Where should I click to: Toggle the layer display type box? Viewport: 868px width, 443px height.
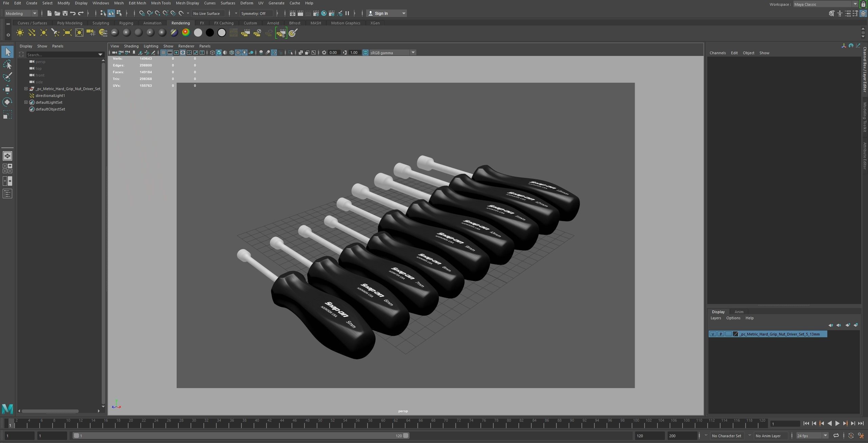click(x=728, y=334)
